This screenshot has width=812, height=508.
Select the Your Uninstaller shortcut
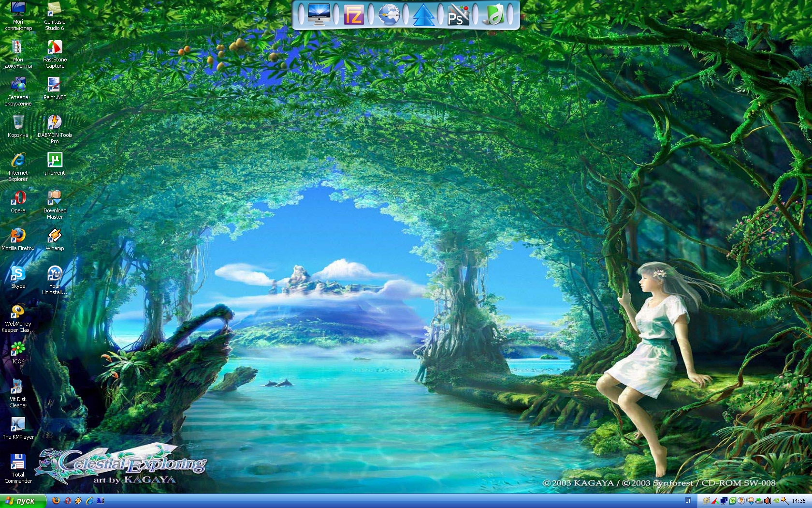pos(55,280)
